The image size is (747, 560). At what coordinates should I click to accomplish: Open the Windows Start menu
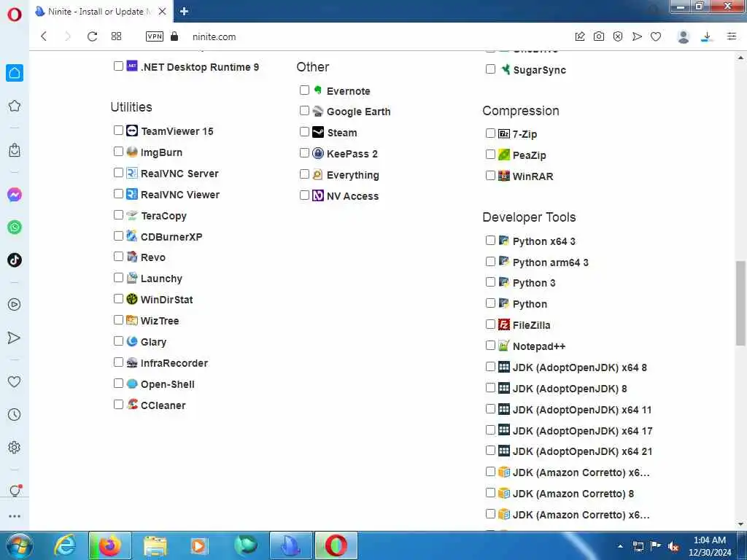click(19, 545)
